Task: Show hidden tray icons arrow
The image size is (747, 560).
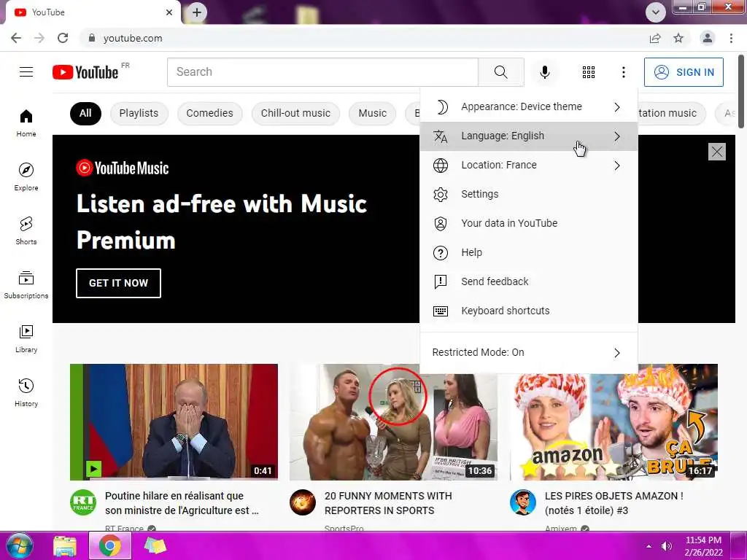Action: (649, 546)
